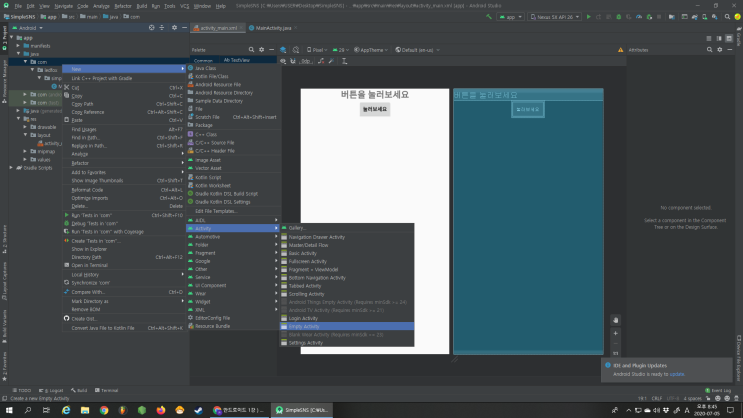The height and width of the screenshot is (418, 743).
Task: Click the update link in the notification
Action: pyautogui.click(x=677, y=374)
